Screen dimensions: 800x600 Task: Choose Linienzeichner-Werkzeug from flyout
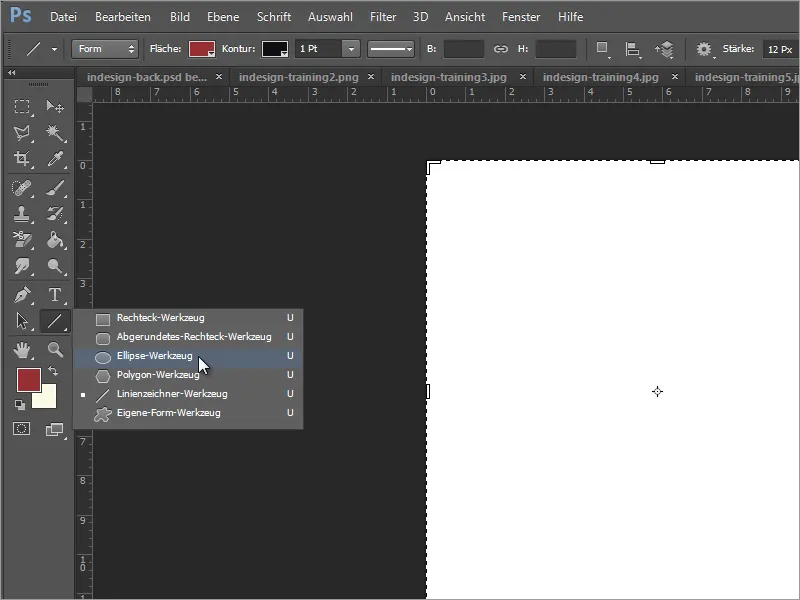188,394
